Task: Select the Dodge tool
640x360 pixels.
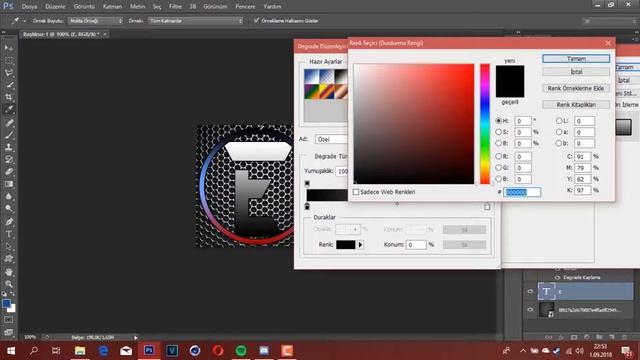Action: point(9,209)
